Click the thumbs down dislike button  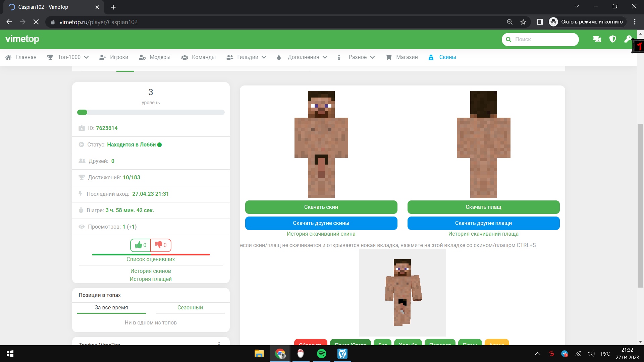[x=161, y=245]
